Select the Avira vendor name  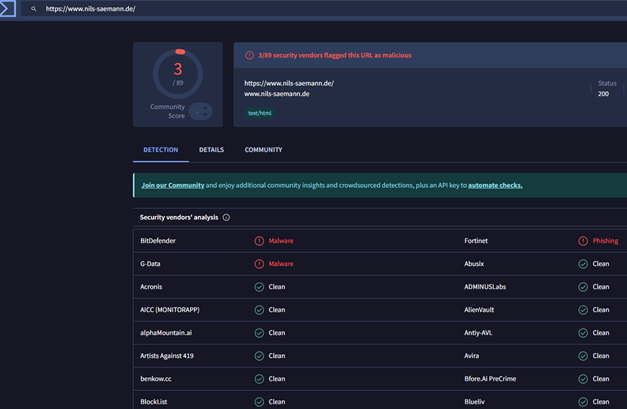[x=471, y=356]
